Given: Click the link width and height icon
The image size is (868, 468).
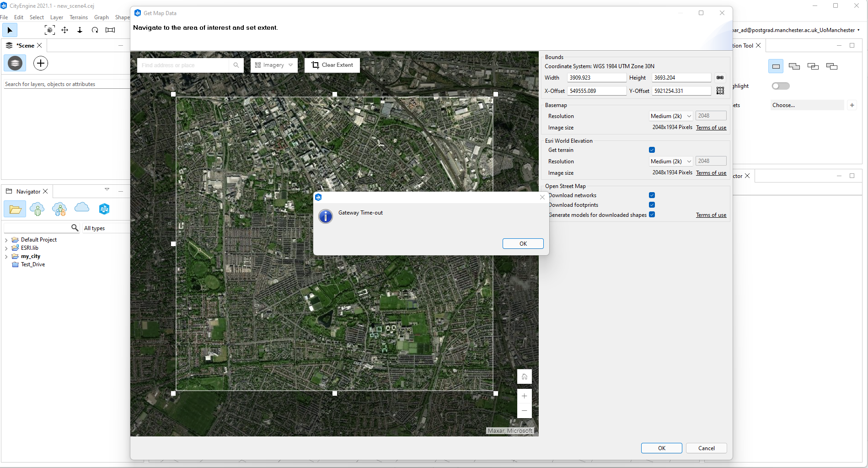Looking at the screenshot, I should (x=720, y=78).
